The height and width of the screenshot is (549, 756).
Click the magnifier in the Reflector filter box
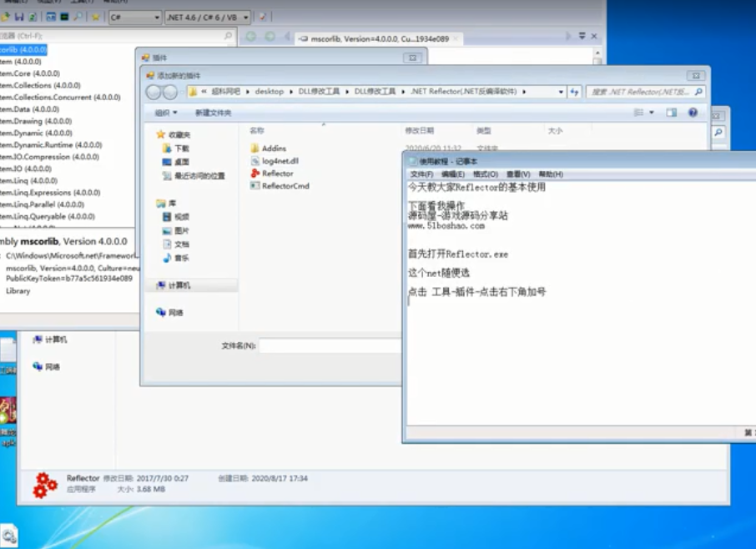tap(228, 36)
